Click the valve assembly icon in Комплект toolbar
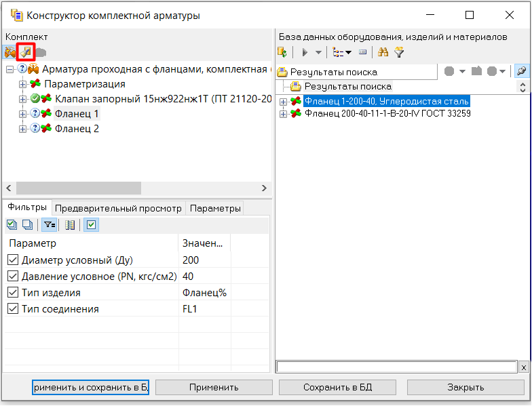 9,52
